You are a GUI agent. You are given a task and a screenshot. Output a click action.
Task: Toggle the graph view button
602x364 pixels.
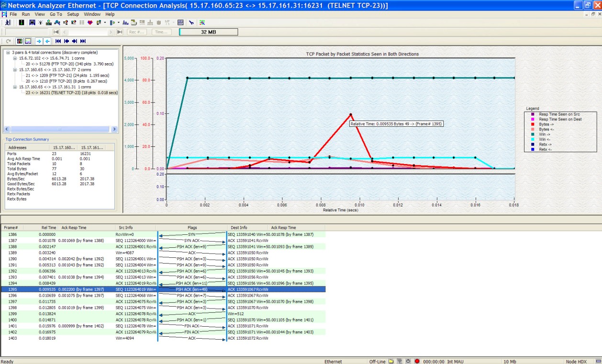coord(28,41)
